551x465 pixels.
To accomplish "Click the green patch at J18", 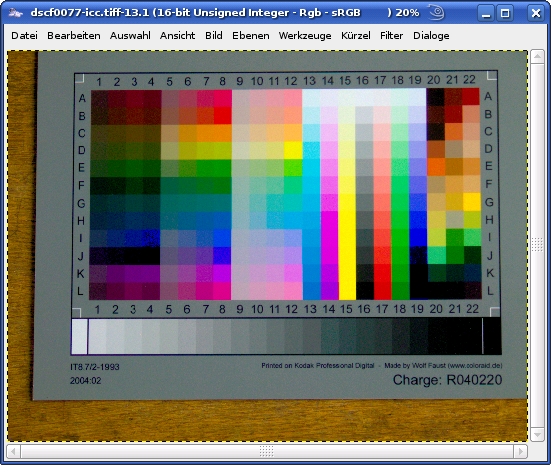I will (x=400, y=255).
